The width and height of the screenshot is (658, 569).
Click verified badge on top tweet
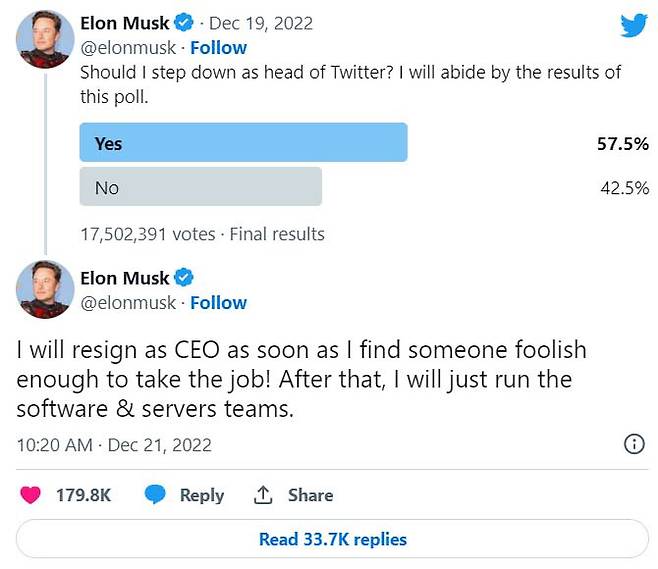tap(183, 22)
